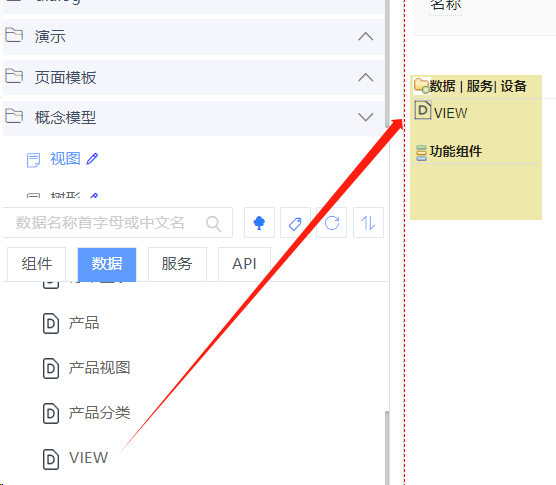Click the tag icon button
The width and height of the screenshot is (556, 485).
[x=295, y=223]
